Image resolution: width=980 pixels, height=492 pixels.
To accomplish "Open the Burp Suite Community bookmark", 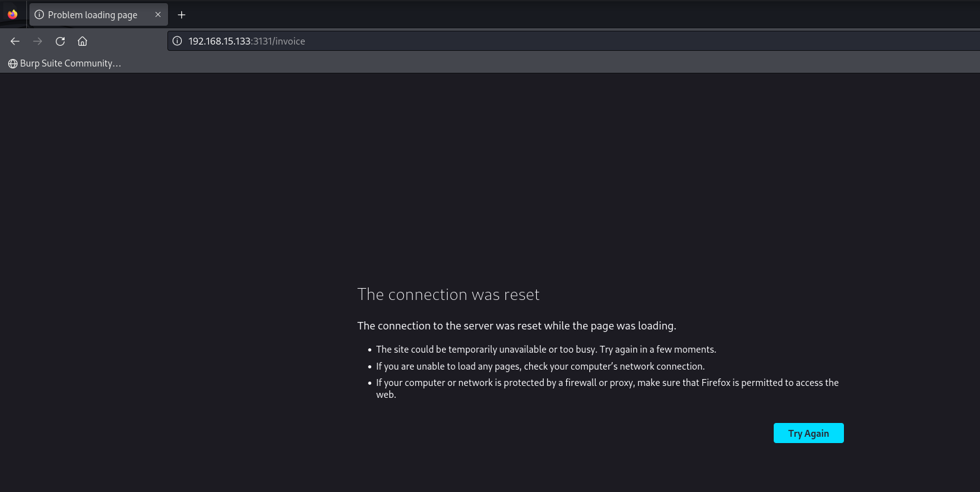I will (x=70, y=63).
